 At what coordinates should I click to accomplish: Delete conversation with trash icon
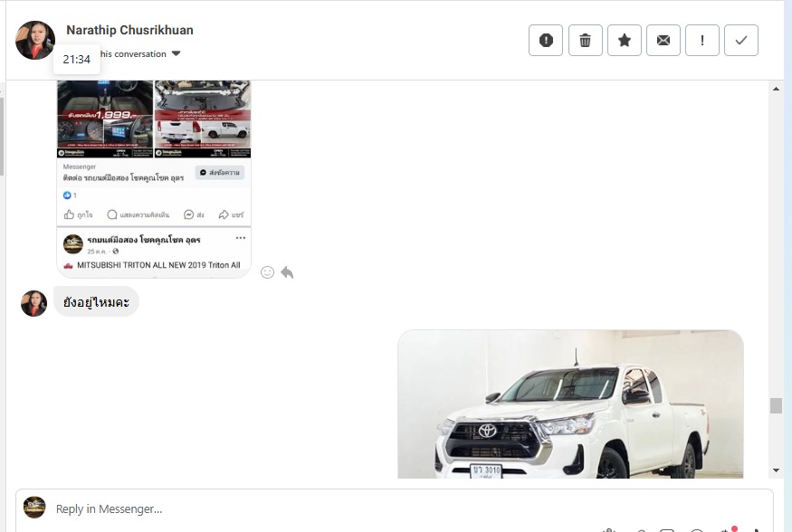pyautogui.click(x=585, y=41)
